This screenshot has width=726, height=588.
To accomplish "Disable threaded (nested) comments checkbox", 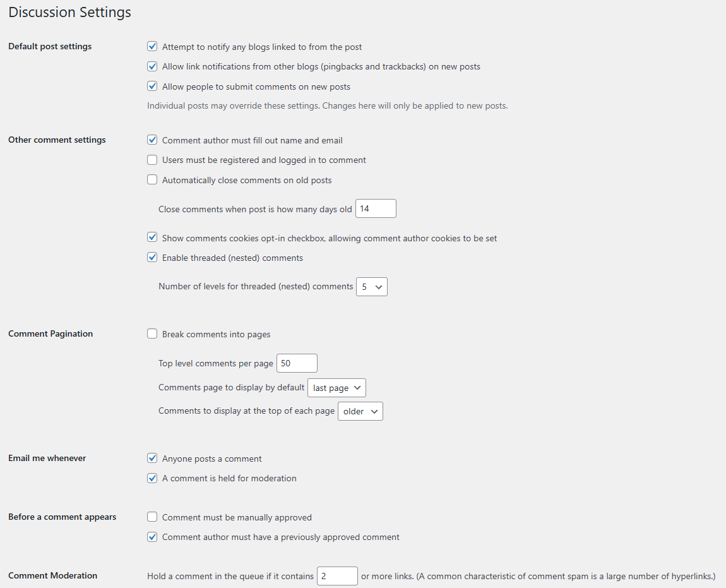I will coord(152,258).
